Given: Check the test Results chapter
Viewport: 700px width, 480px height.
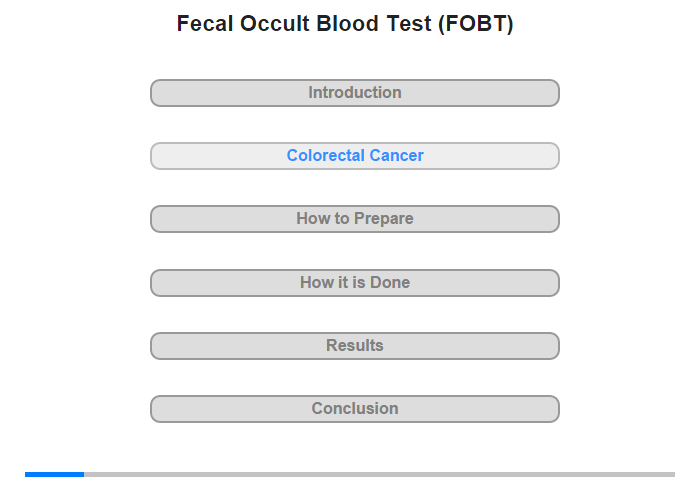Looking at the screenshot, I should coord(354,346).
